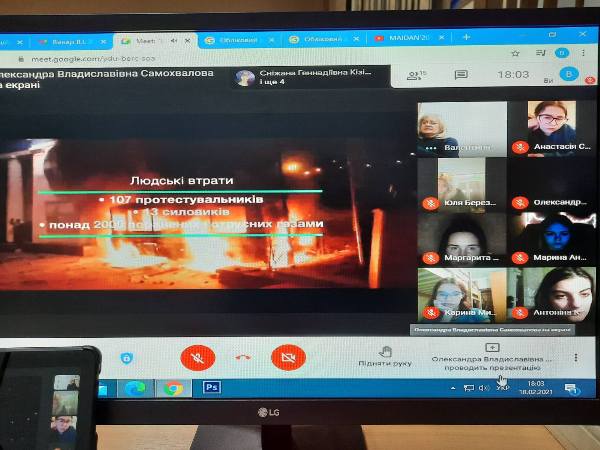This screenshot has height=450, width=600.
Task: Open Microsoft Edge from the taskbar
Action: (135, 389)
